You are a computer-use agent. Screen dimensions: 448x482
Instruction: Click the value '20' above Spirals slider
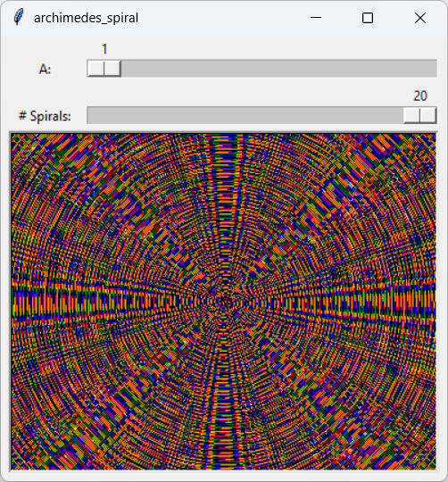tap(420, 96)
